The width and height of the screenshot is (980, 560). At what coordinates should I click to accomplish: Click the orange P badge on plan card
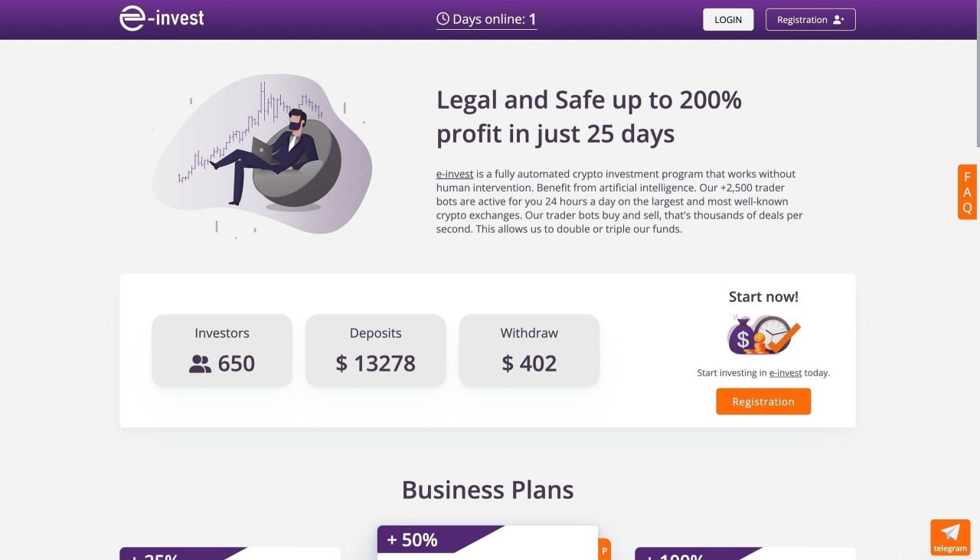[604, 550]
